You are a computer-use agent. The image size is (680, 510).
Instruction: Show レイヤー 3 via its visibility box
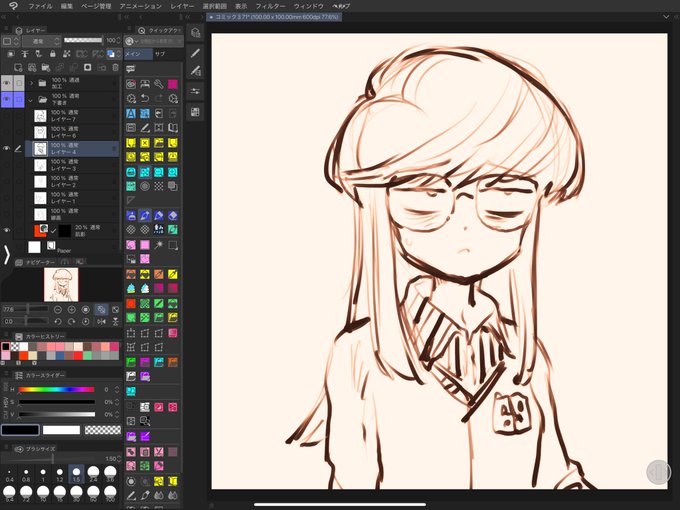coord(7,165)
